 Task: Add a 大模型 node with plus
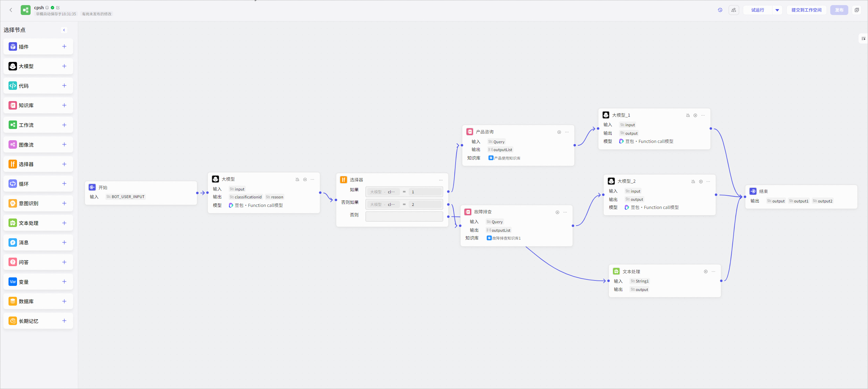(x=64, y=66)
